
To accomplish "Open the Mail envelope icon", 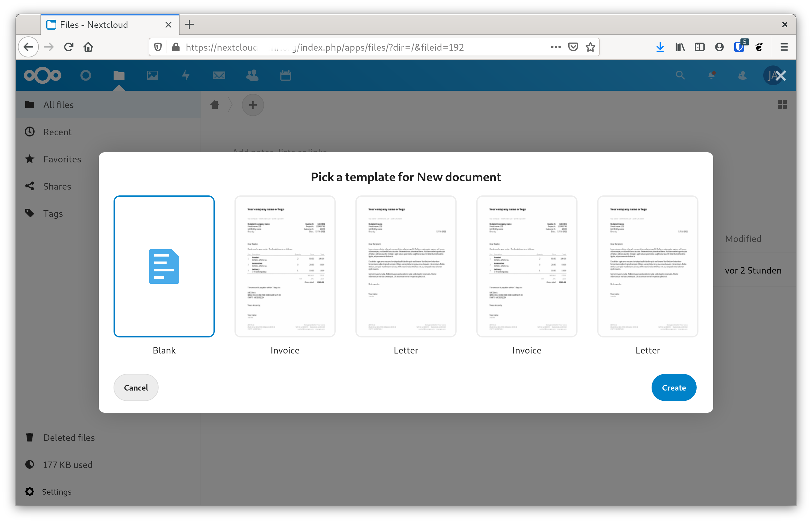I will (x=219, y=75).
